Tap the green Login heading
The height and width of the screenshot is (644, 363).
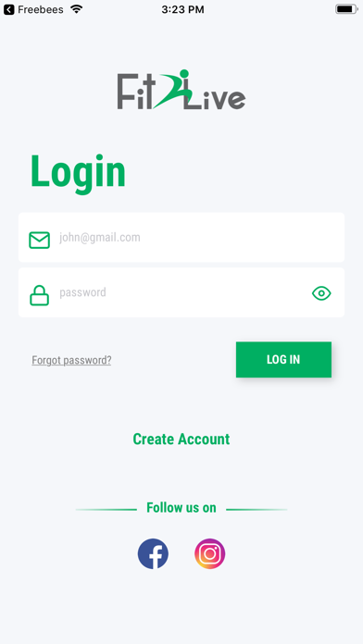pos(78,172)
